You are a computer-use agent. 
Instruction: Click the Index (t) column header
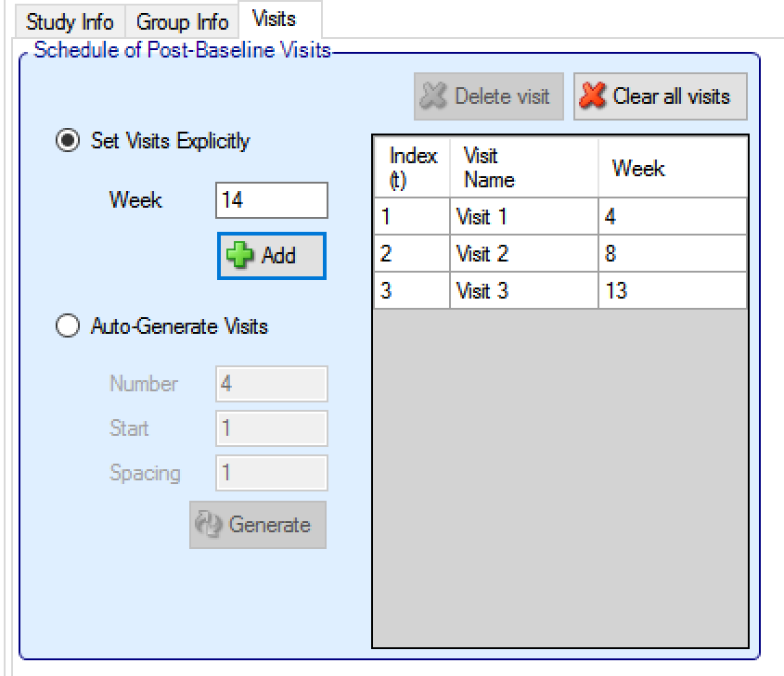point(412,168)
